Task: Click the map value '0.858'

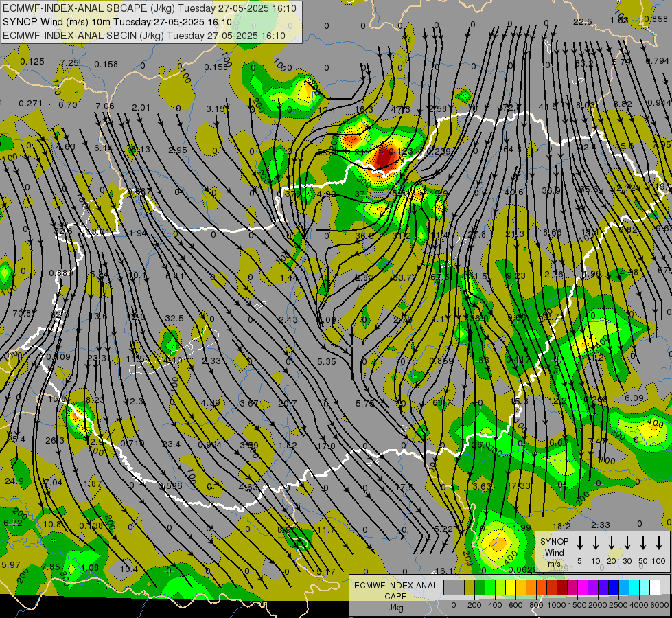Action: (x=656, y=19)
